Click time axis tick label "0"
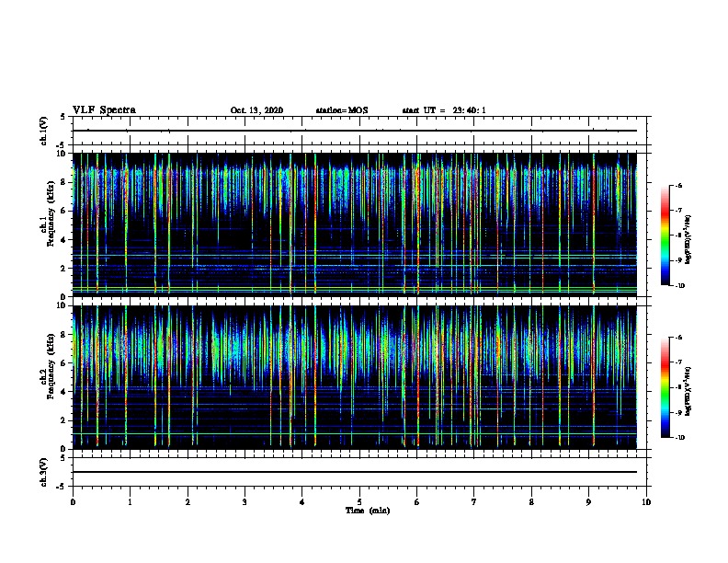728x563 pixels. [73, 502]
